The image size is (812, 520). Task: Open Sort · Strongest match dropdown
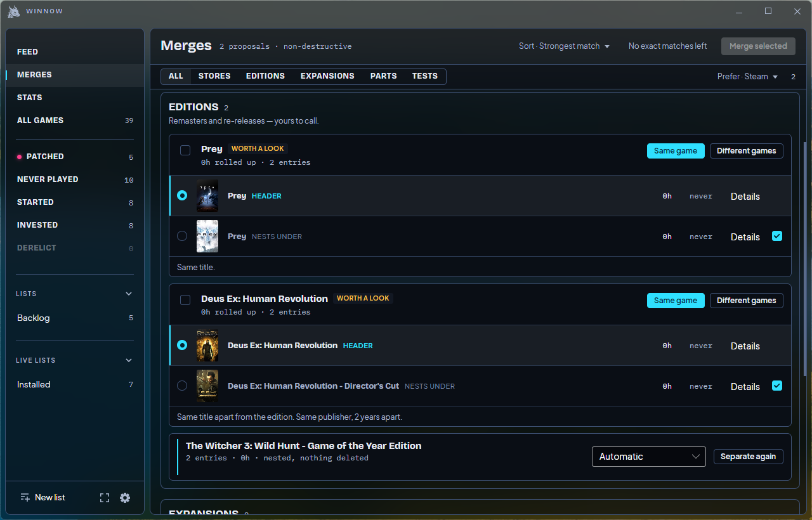tap(565, 46)
